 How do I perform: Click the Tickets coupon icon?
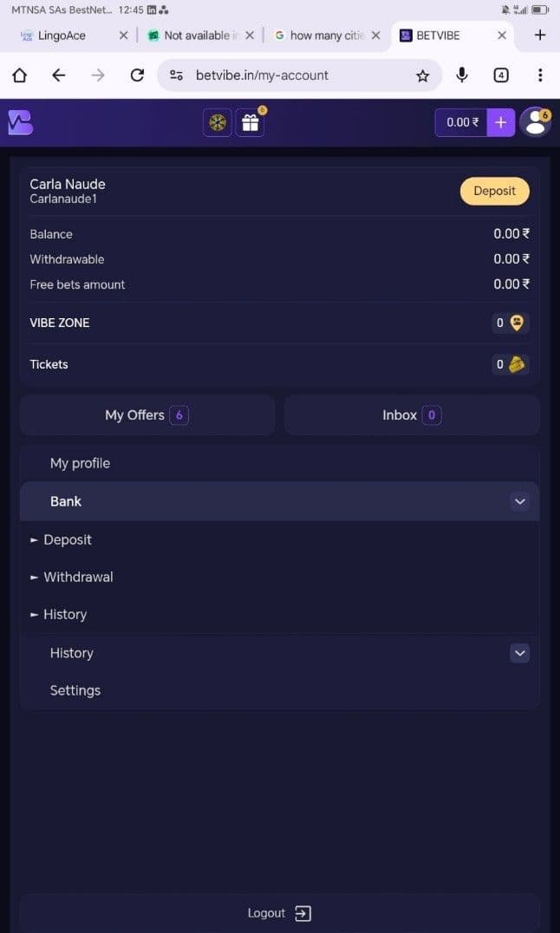(518, 364)
